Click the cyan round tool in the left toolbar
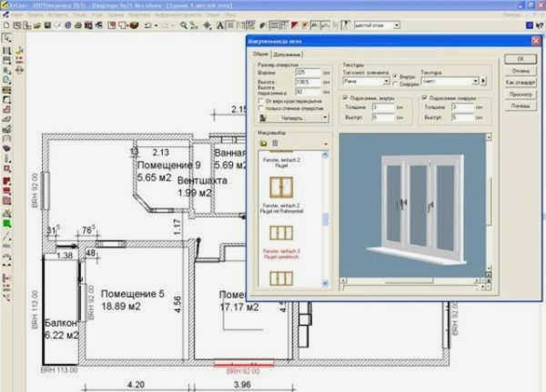The image size is (546, 392). pyautogui.click(x=6, y=80)
